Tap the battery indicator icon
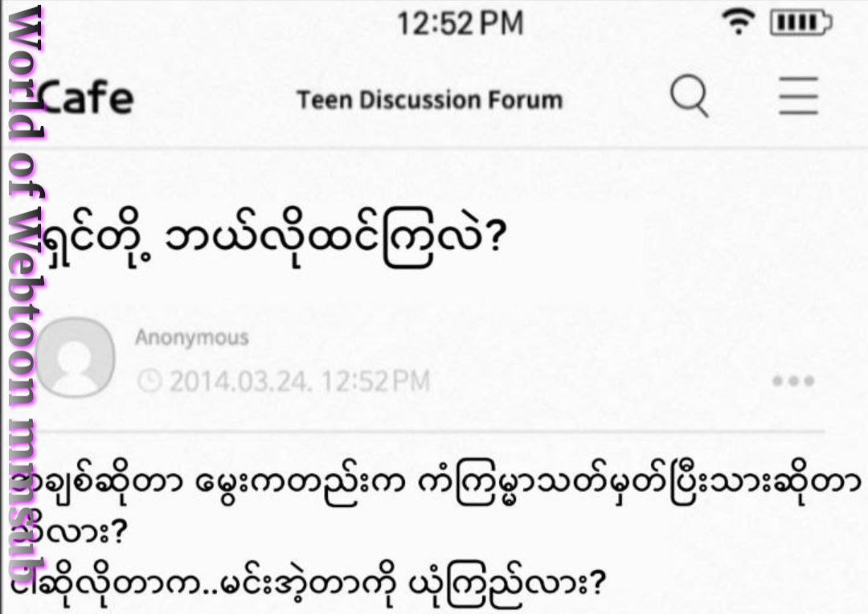Image resolution: width=868 pixels, height=614 pixels. point(800,23)
